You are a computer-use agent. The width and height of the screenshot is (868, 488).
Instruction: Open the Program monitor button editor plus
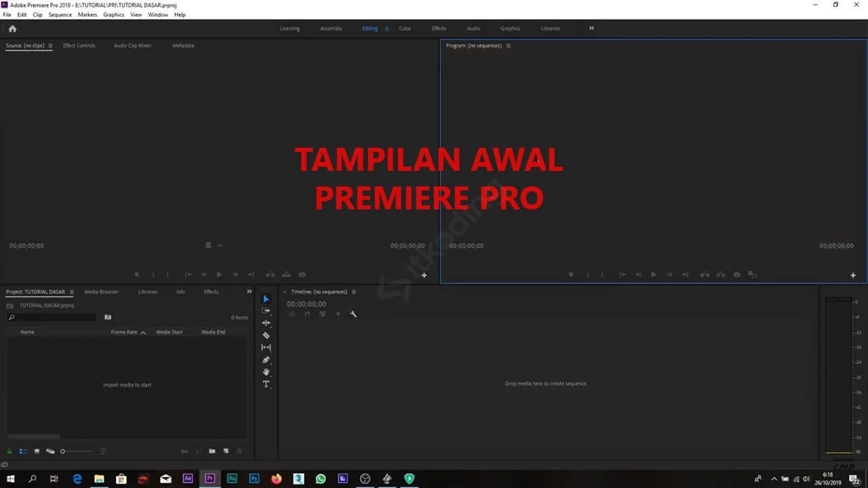(853, 275)
